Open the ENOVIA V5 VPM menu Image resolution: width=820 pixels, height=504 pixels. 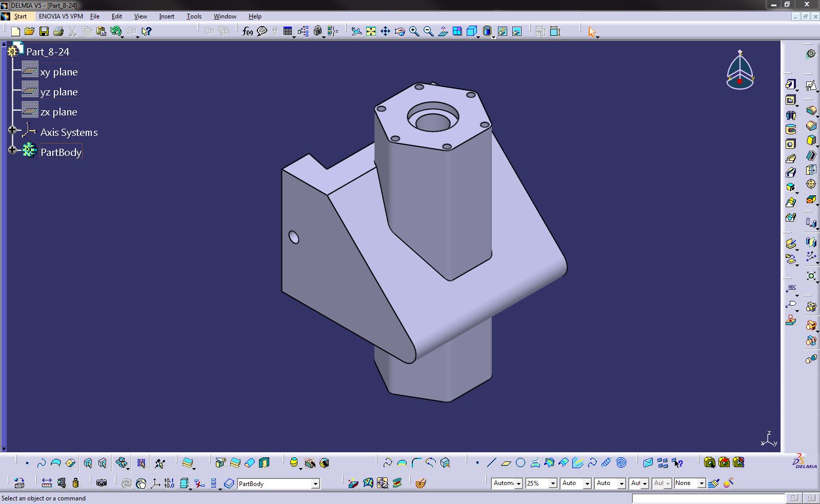tap(61, 16)
